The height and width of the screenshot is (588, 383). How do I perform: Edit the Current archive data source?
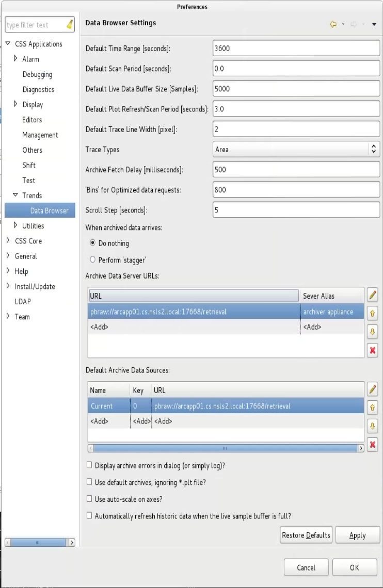click(x=372, y=389)
